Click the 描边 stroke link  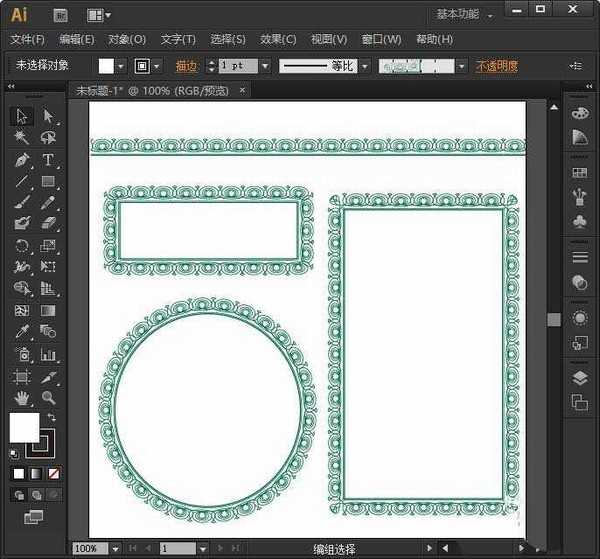pos(186,66)
